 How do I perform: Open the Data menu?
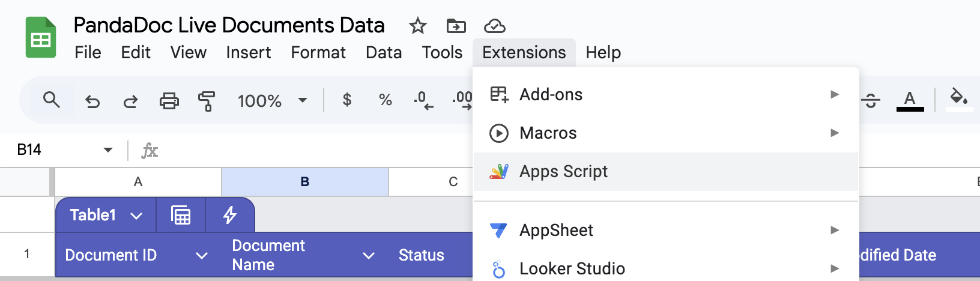[384, 53]
